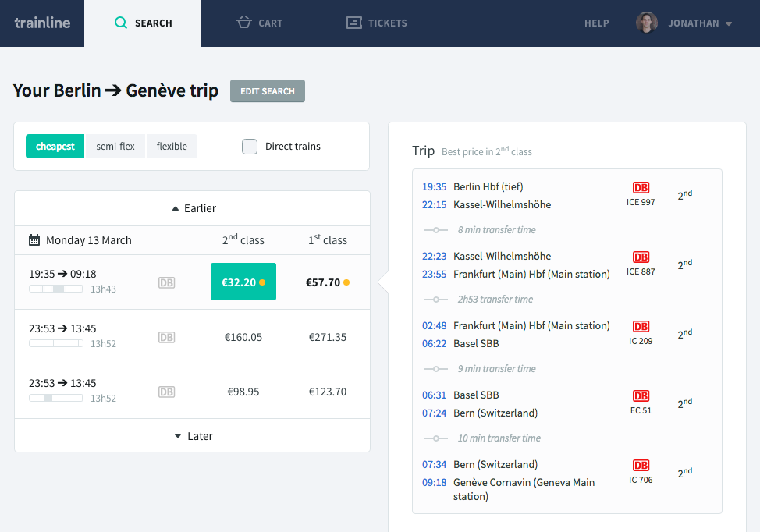Click the cart basket icon

coord(244,23)
